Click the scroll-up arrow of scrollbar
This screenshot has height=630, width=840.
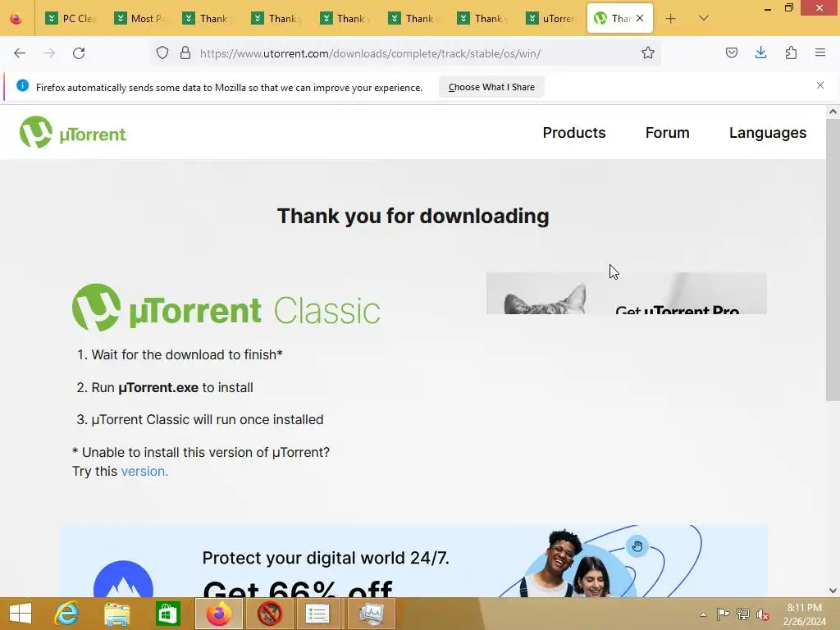(x=833, y=112)
